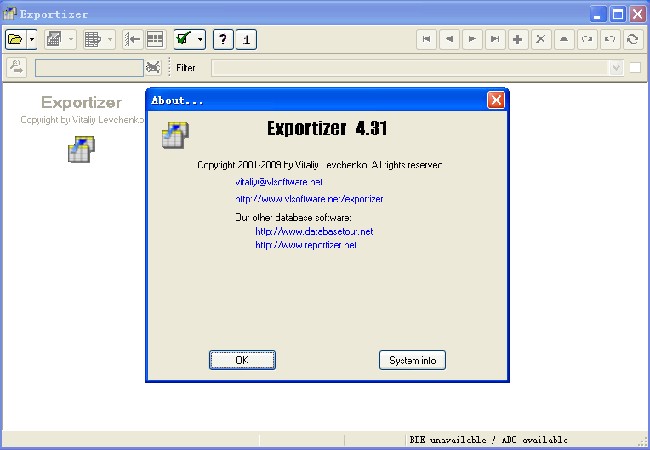
Task: Toggle the filter enable checkbox
Action: tap(635, 67)
